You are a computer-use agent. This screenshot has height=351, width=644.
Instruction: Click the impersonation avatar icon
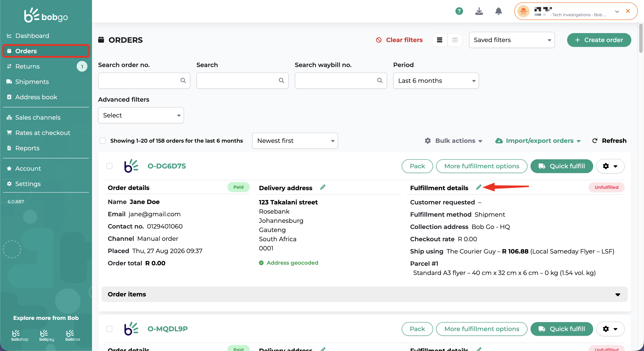523,11
